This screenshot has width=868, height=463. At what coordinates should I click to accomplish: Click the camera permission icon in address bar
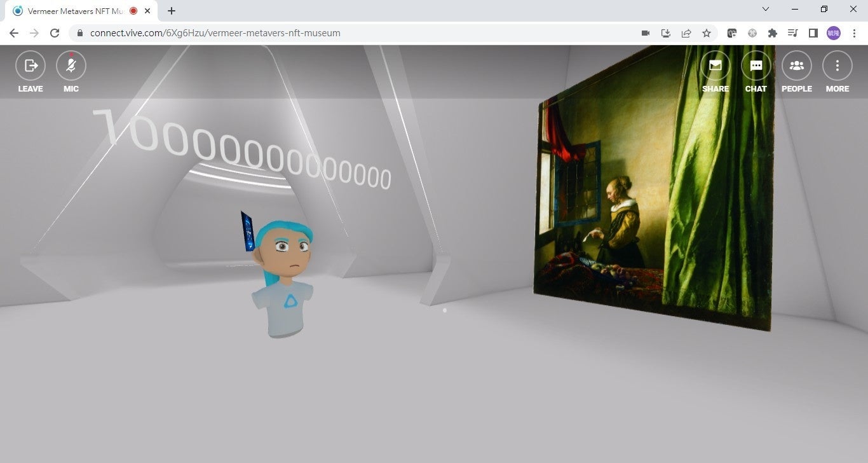(646, 33)
